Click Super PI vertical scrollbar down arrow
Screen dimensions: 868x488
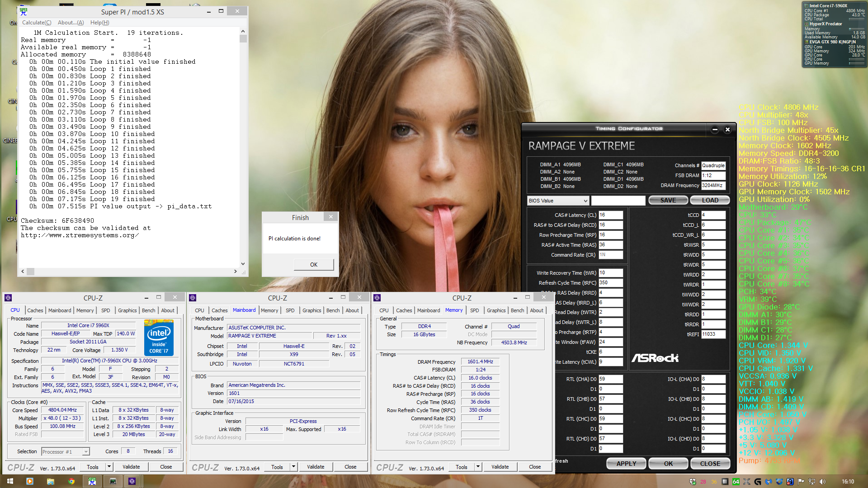243,264
